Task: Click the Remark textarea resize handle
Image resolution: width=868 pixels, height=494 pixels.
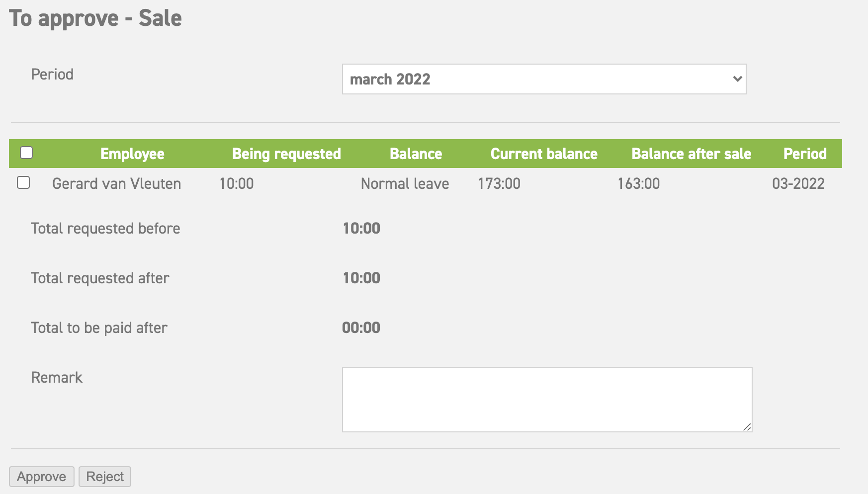Action: point(748,426)
